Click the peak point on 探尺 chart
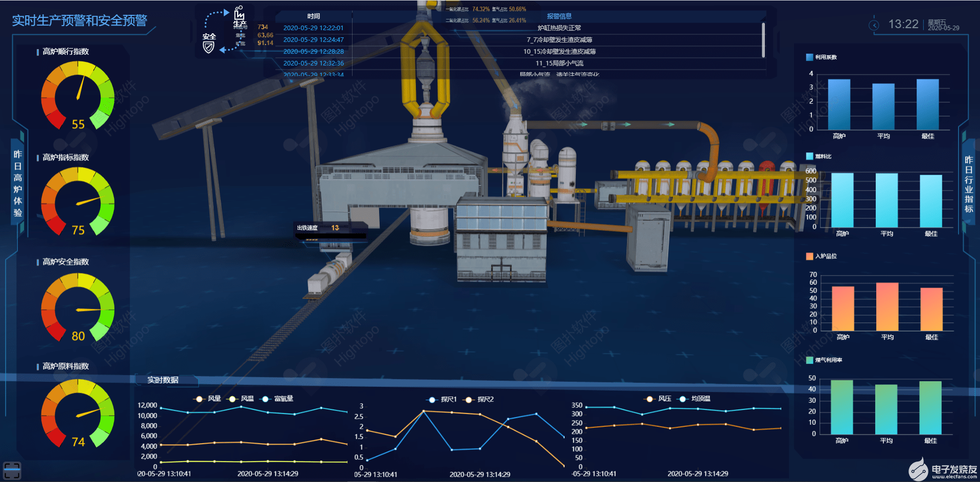The image size is (980, 482). pyautogui.click(x=424, y=411)
